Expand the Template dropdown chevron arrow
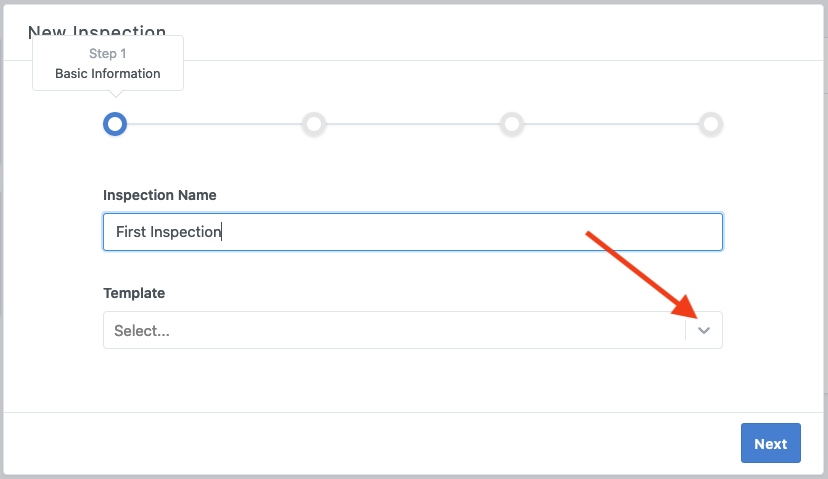Screen dimensions: 828x479 [704, 331]
